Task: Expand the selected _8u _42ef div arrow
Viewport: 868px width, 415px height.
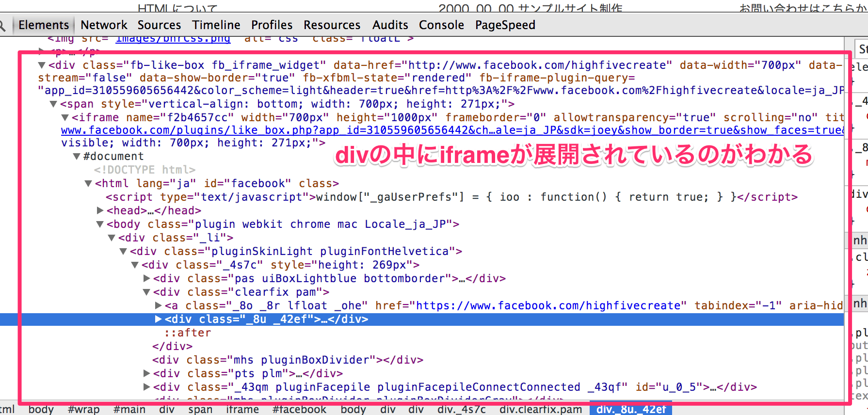Action: (x=158, y=319)
